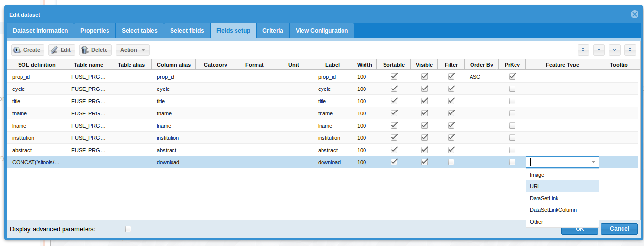This screenshot has height=246, width=644.
Task: Move row down one position arrow
Action: pos(615,50)
